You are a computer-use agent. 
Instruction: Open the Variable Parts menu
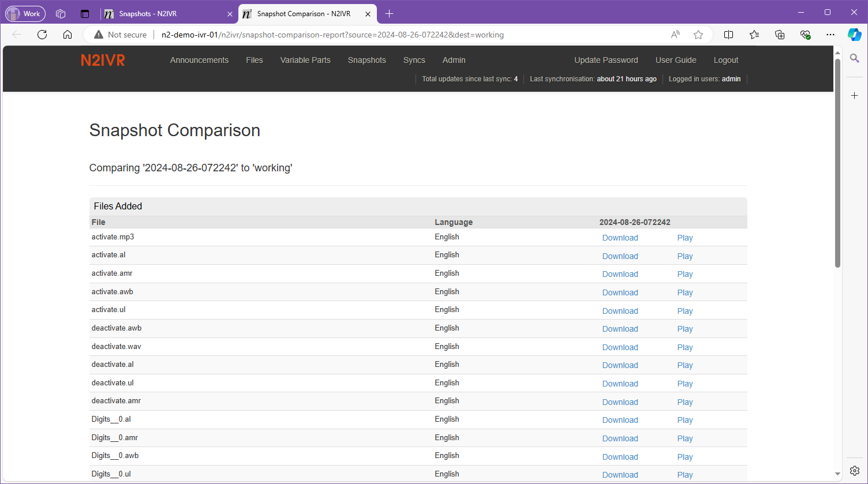(305, 60)
